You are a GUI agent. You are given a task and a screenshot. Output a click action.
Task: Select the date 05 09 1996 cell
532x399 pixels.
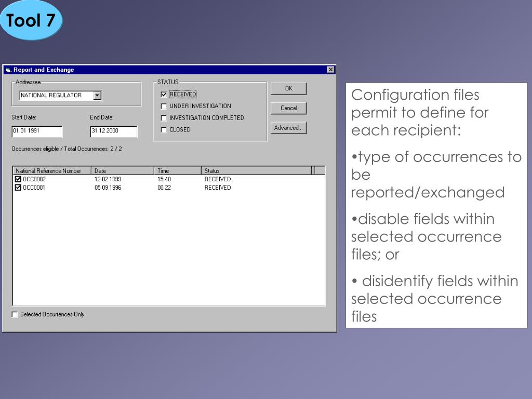pyautogui.click(x=108, y=188)
